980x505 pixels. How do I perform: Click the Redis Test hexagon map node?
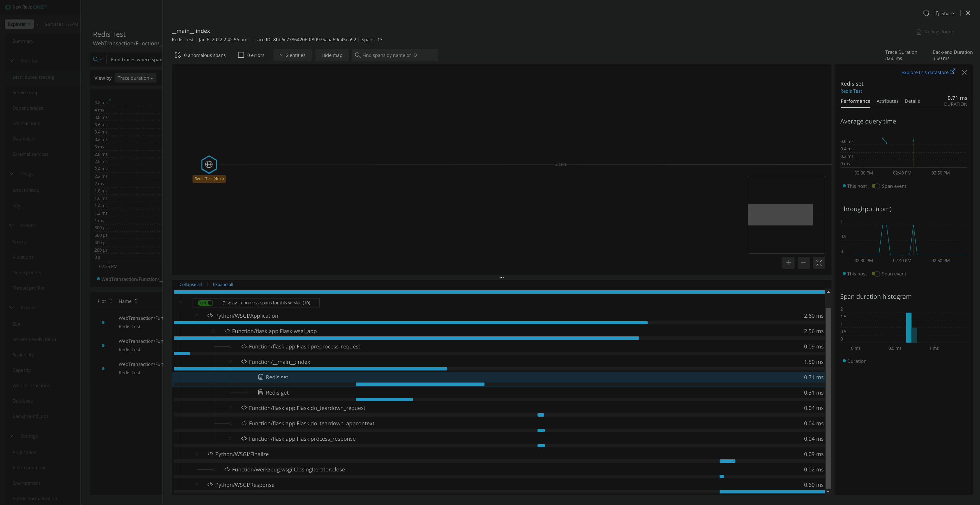pyautogui.click(x=209, y=164)
